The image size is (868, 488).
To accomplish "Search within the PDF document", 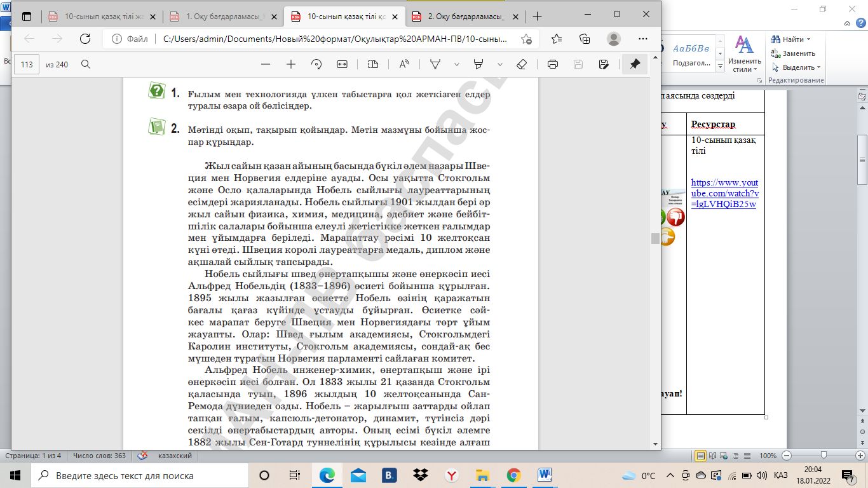I will [x=86, y=64].
